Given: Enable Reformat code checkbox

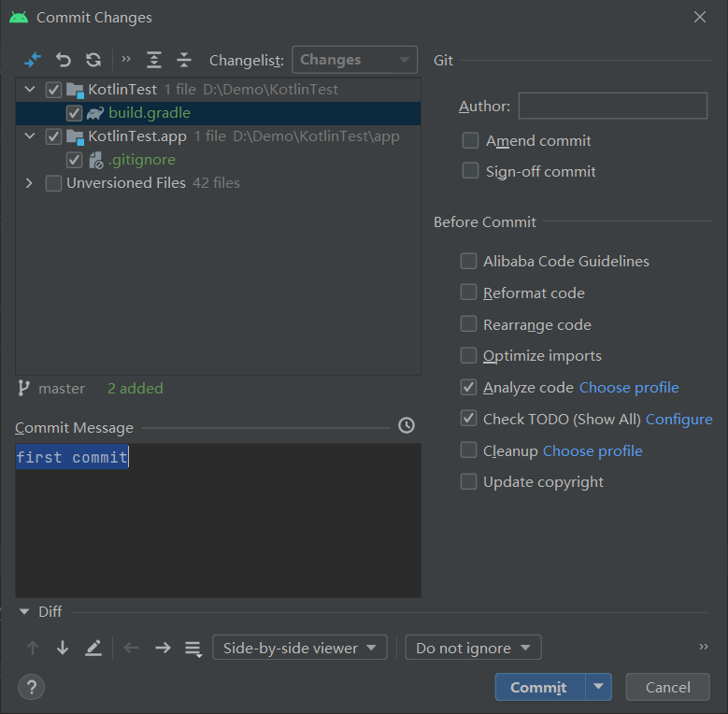Looking at the screenshot, I should click(468, 293).
